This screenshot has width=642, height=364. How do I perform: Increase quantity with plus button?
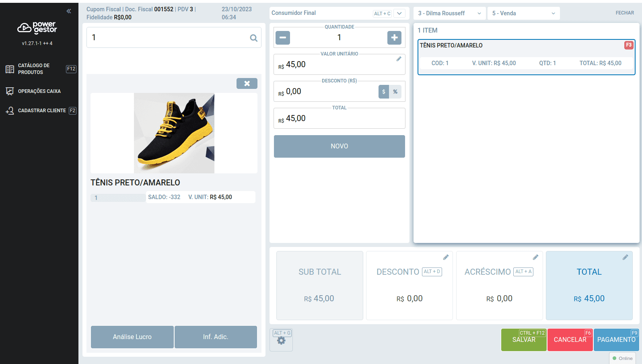click(x=394, y=38)
